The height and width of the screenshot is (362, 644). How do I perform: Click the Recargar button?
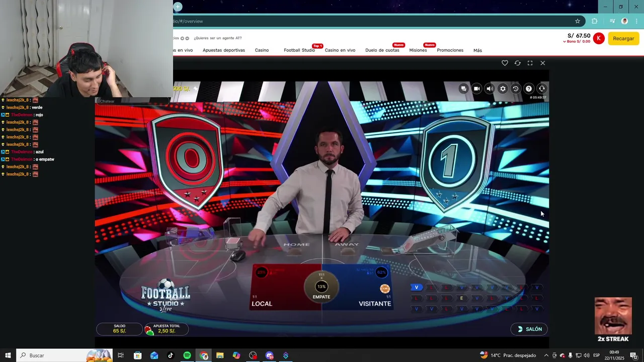[x=623, y=39]
